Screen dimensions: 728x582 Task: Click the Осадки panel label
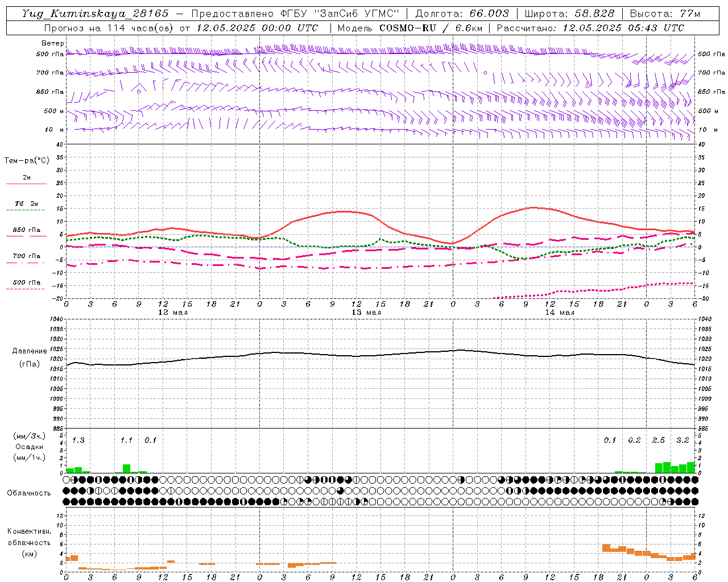[30, 447]
